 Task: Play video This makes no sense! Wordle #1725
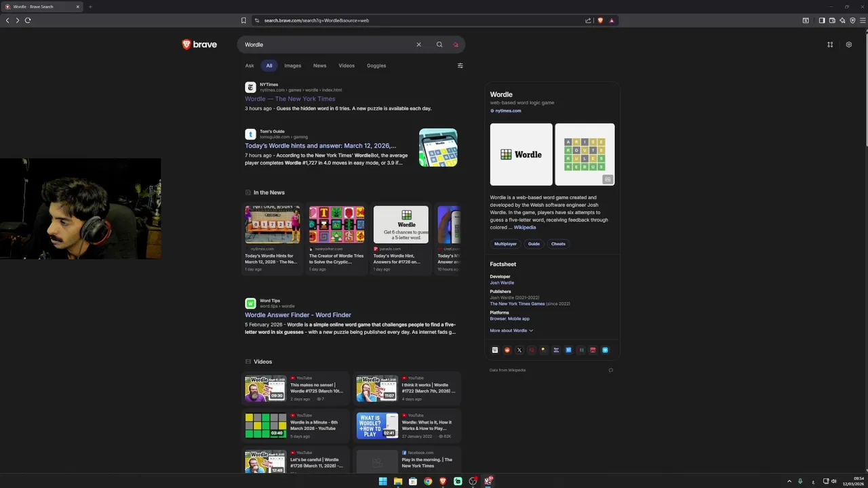(x=296, y=389)
